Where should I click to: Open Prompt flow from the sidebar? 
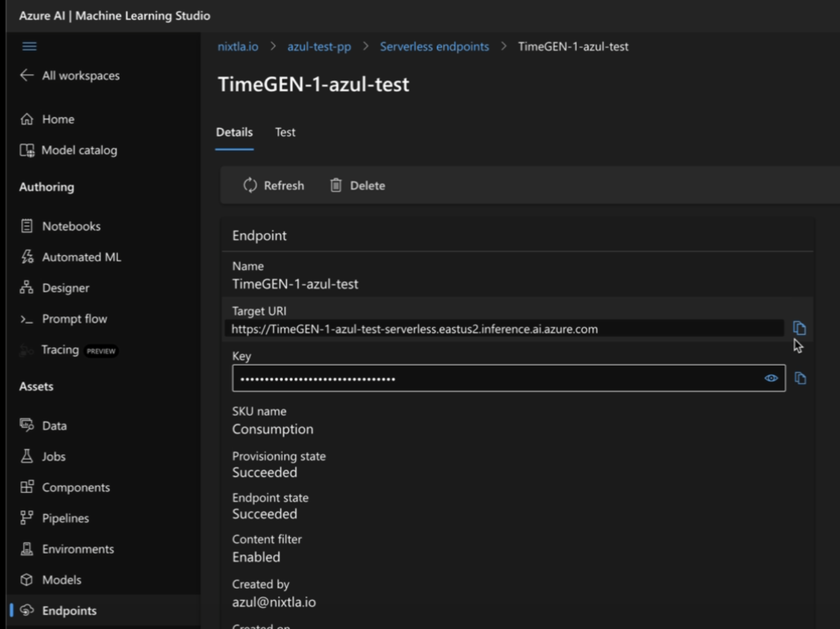coord(74,318)
